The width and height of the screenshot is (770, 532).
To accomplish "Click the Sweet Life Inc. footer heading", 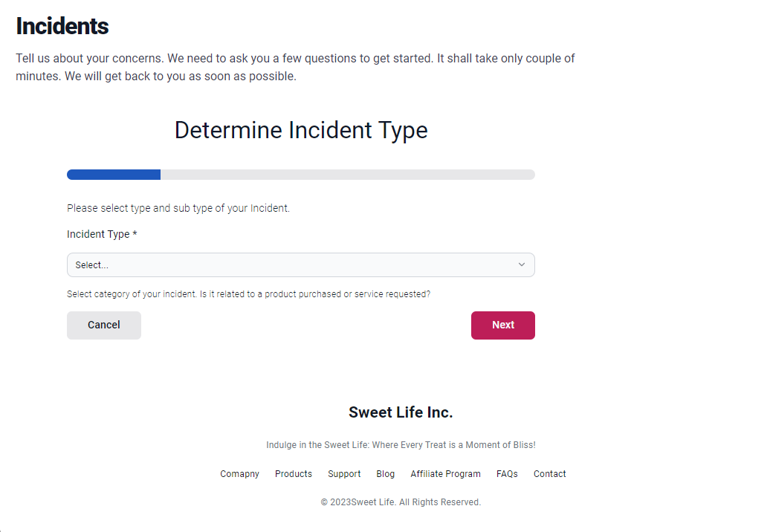I will (x=401, y=412).
